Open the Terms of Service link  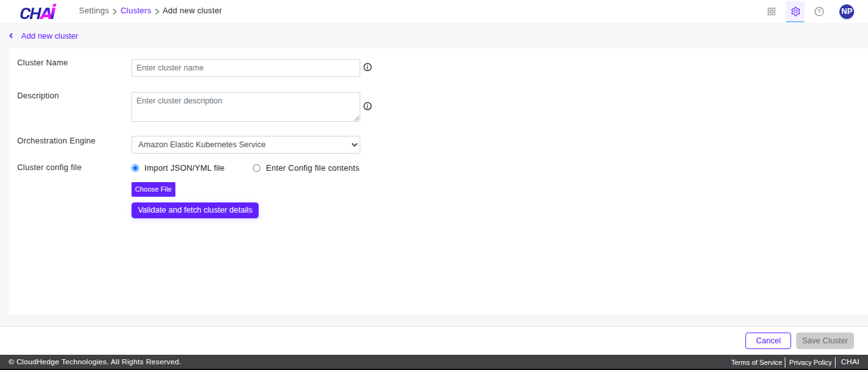(x=756, y=362)
